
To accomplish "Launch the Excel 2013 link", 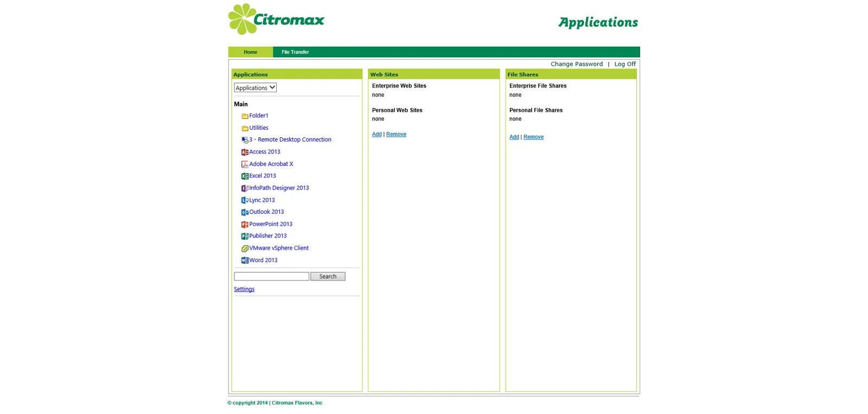I will click(x=263, y=176).
